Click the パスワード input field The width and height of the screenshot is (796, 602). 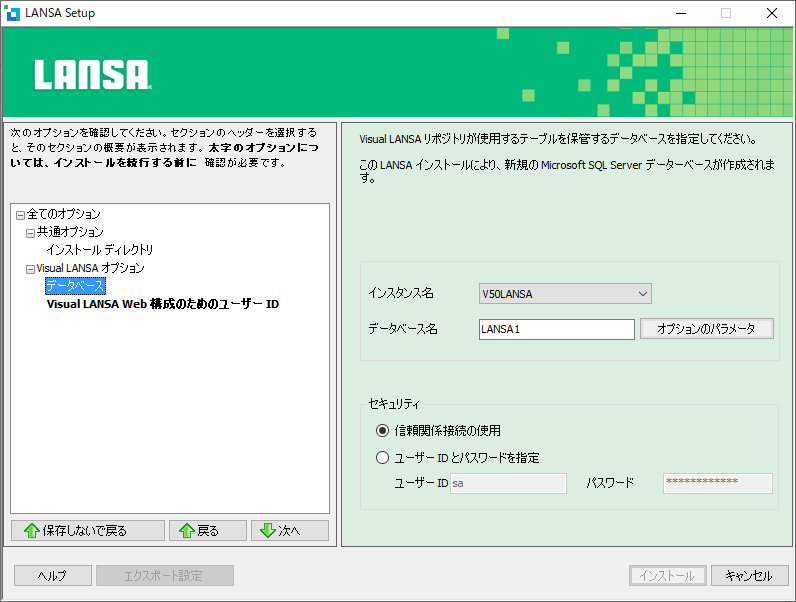click(x=718, y=483)
